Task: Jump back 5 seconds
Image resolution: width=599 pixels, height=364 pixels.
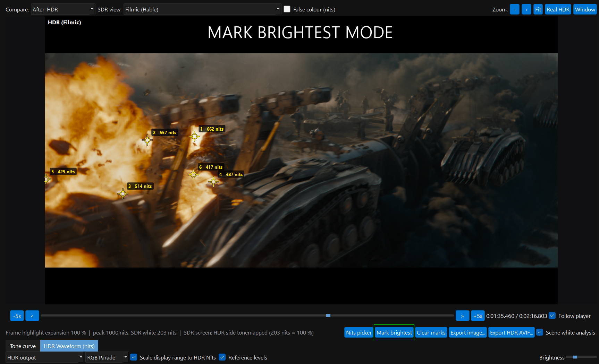Action: coord(17,316)
